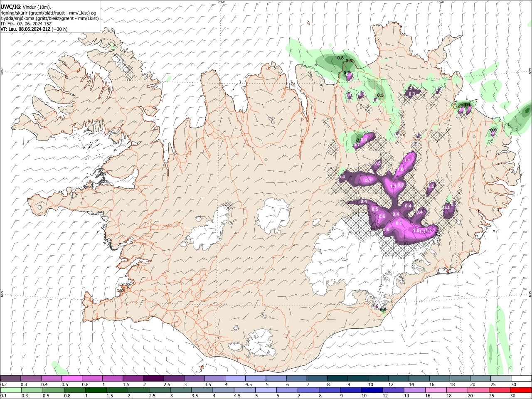
Task: Select the light pink 16–18 rain scale swatch
Action: point(436,390)
